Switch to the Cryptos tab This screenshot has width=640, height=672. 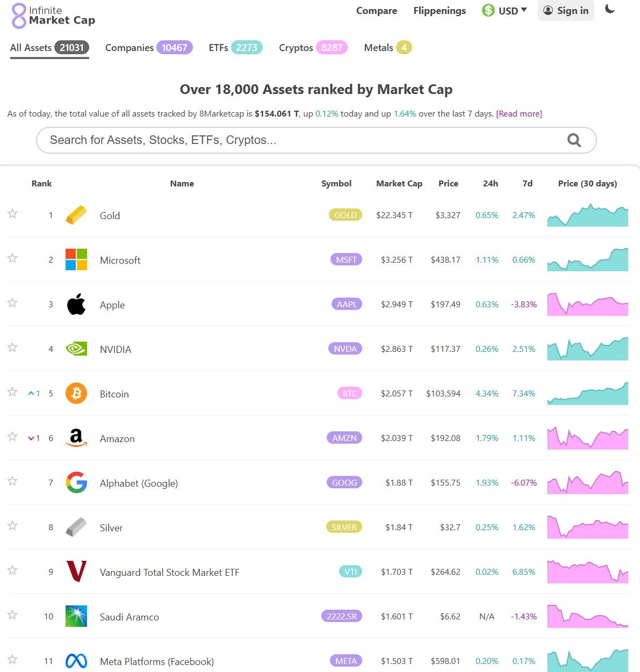[313, 48]
